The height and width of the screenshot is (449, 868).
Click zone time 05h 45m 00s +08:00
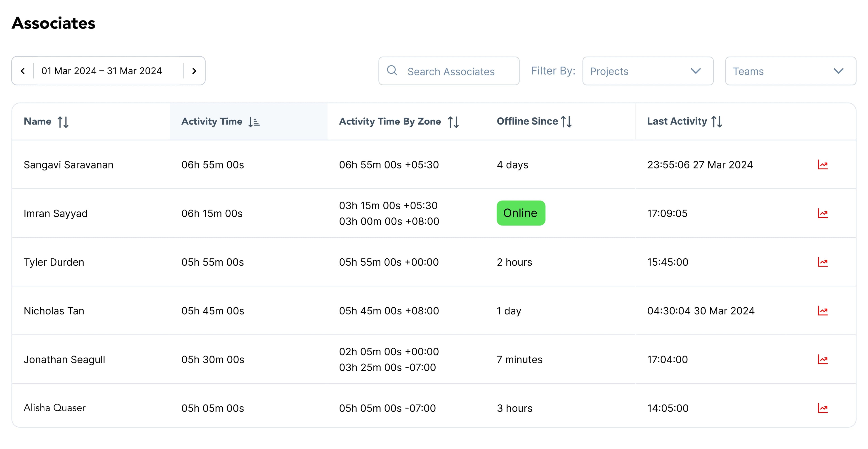click(x=389, y=311)
